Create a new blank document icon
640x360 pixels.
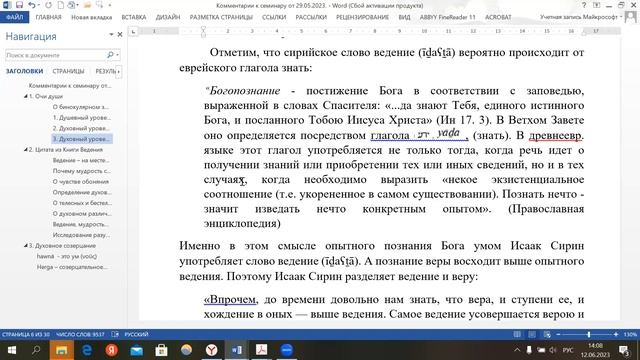click(x=60, y=5)
